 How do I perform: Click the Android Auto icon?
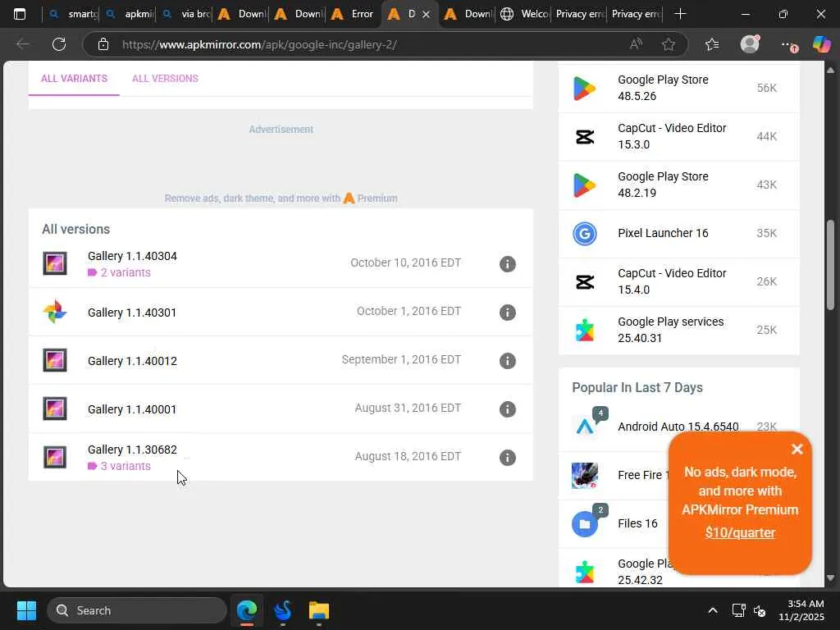584,427
